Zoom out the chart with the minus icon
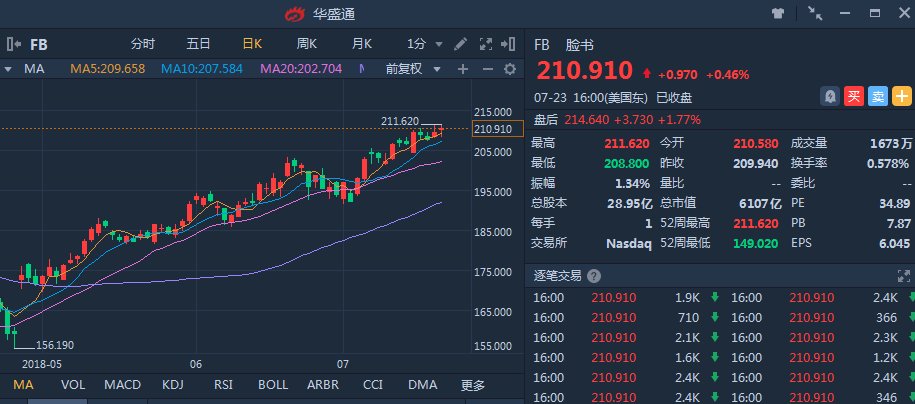 (x=487, y=69)
